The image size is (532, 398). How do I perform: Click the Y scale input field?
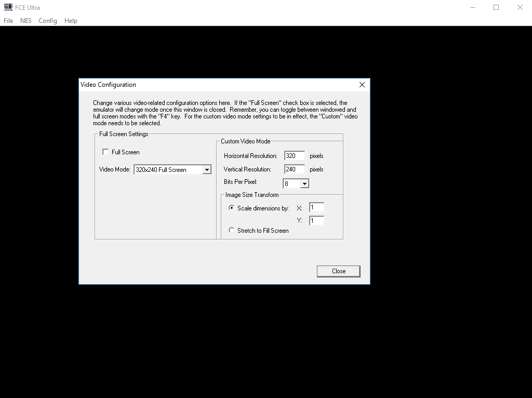point(316,220)
